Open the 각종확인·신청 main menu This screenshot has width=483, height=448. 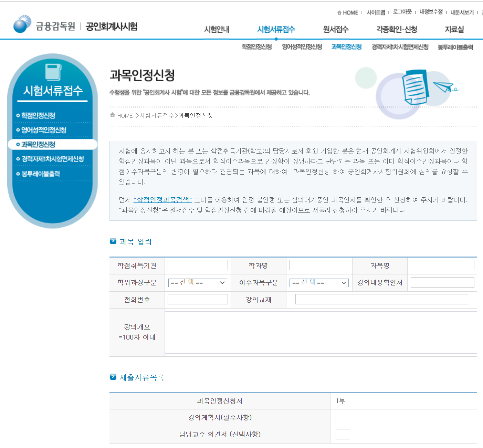point(397,30)
